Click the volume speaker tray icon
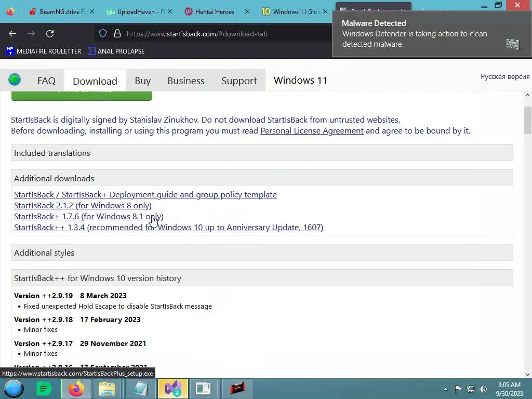The height and width of the screenshot is (399, 532). point(483,389)
